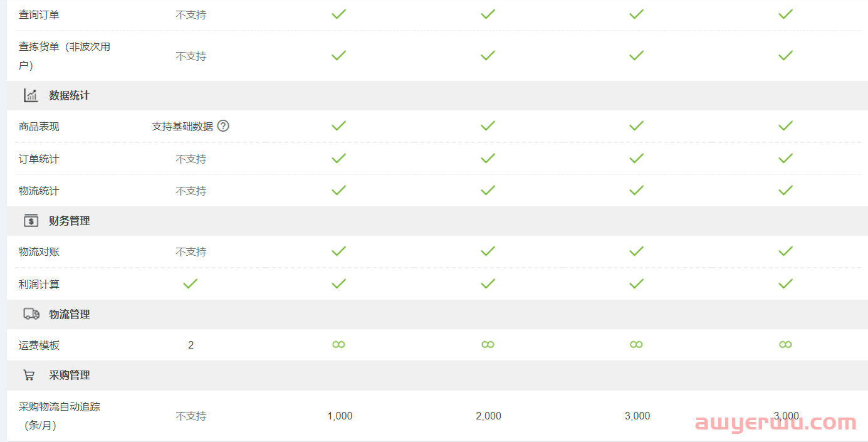The height and width of the screenshot is (442, 868).
Task: Select the 订单统计 row label
Action: (x=39, y=159)
